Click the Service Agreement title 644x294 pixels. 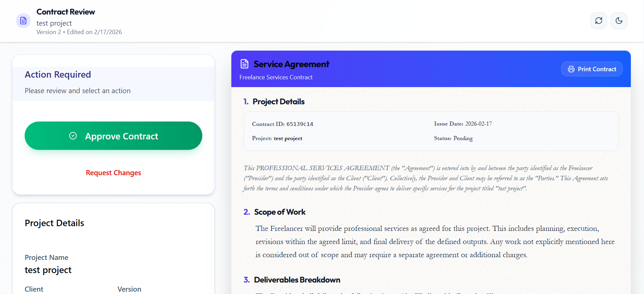click(x=291, y=64)
